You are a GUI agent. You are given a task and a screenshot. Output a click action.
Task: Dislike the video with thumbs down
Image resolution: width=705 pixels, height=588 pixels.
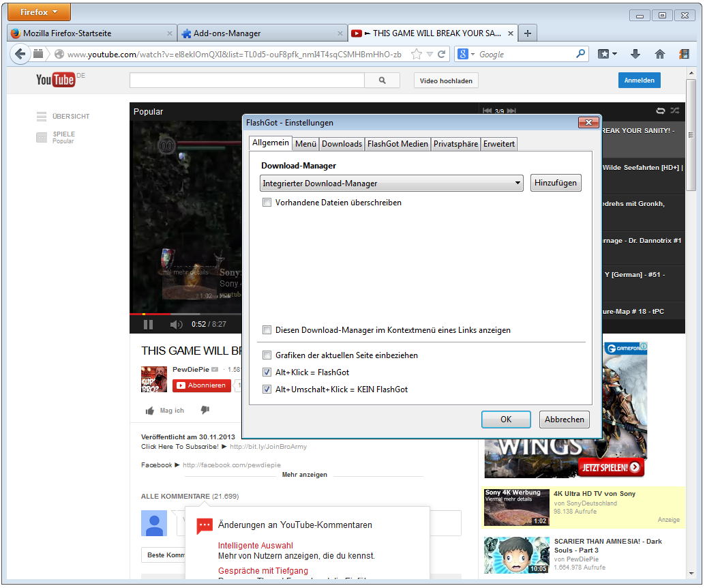[205, 409]
